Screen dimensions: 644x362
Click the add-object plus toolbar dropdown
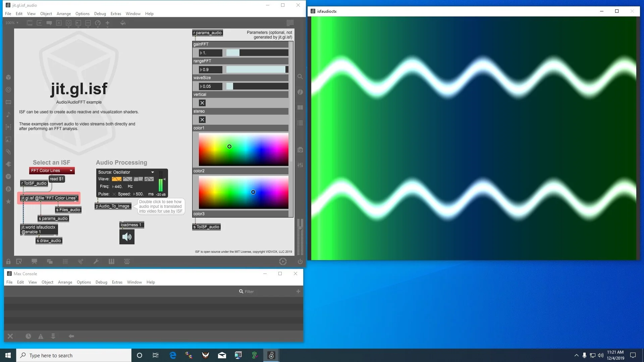coord(107,23)
